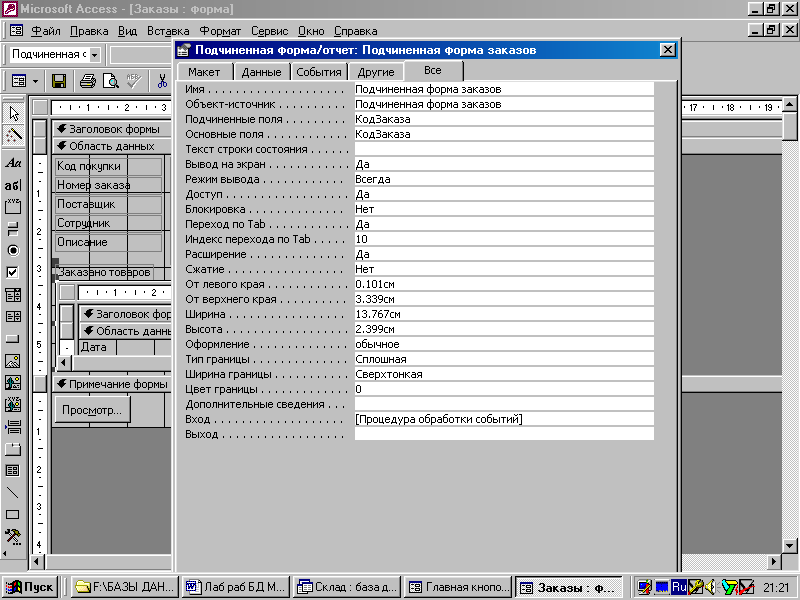The image size is (800, 600).
Task: Switch to the События tab
Action: click(319, 72)
